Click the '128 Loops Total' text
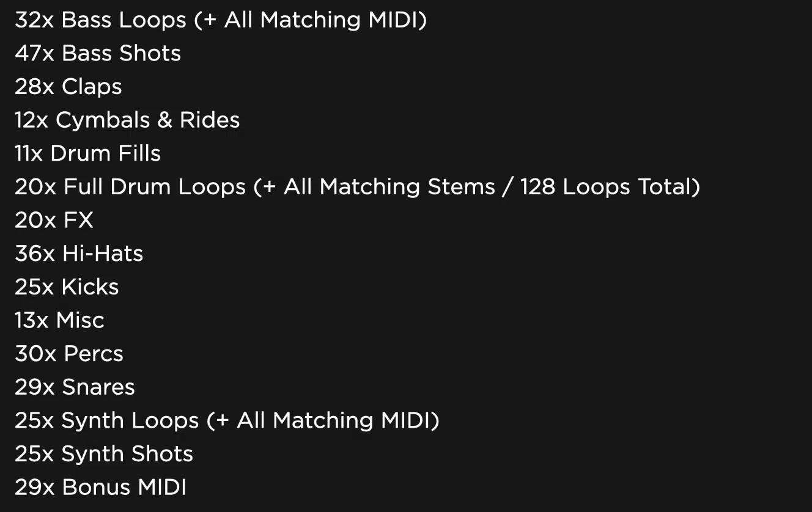The width and height of the screenshot is (812, 512). pyautogui.click(x=606, y=187)
